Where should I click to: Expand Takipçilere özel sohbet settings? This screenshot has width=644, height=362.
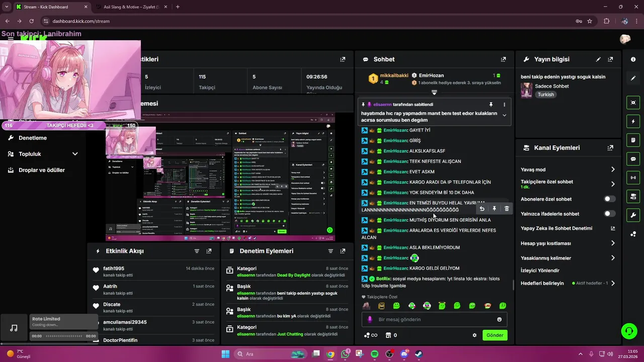pos(613,184)
